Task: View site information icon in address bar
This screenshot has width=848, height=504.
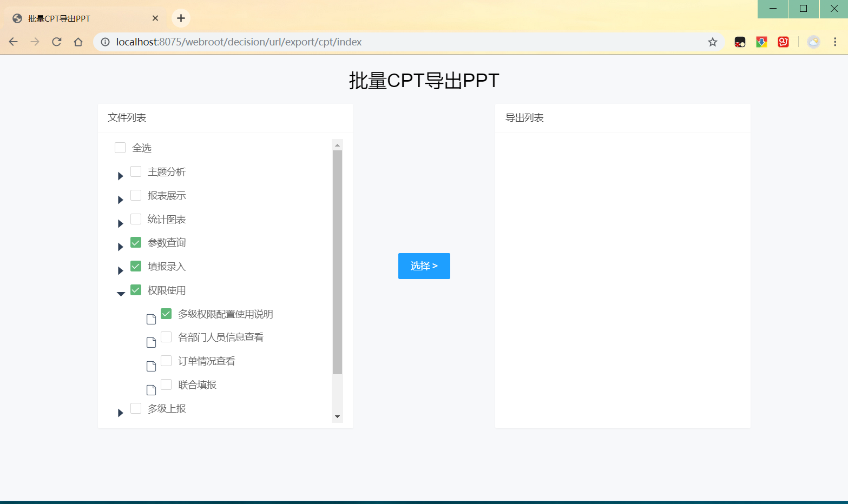Action: coord(106,42)
